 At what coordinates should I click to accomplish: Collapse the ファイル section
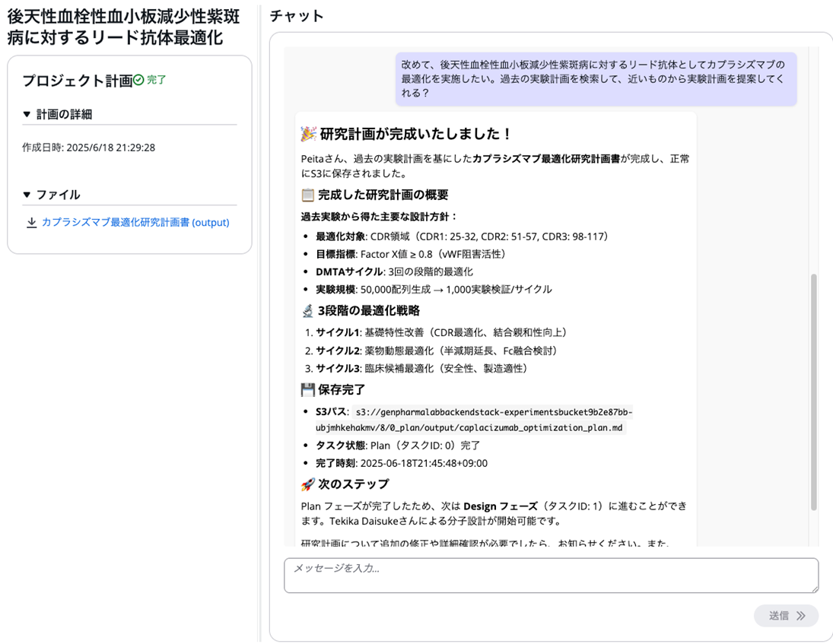point(28,195)
